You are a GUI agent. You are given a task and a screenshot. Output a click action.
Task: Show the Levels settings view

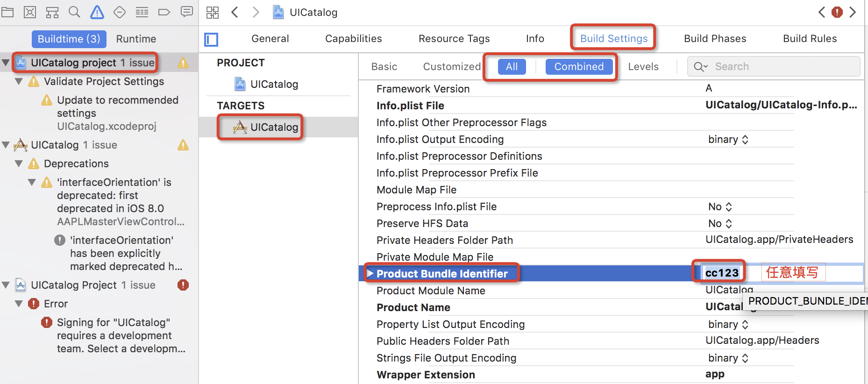(x=643, y=67)
